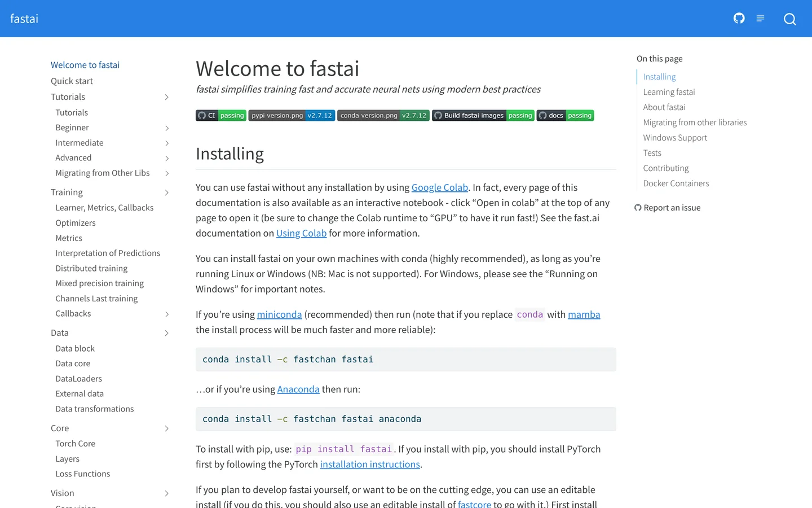Open the Anaconda link
812x508 pixels.
(298, 389)
